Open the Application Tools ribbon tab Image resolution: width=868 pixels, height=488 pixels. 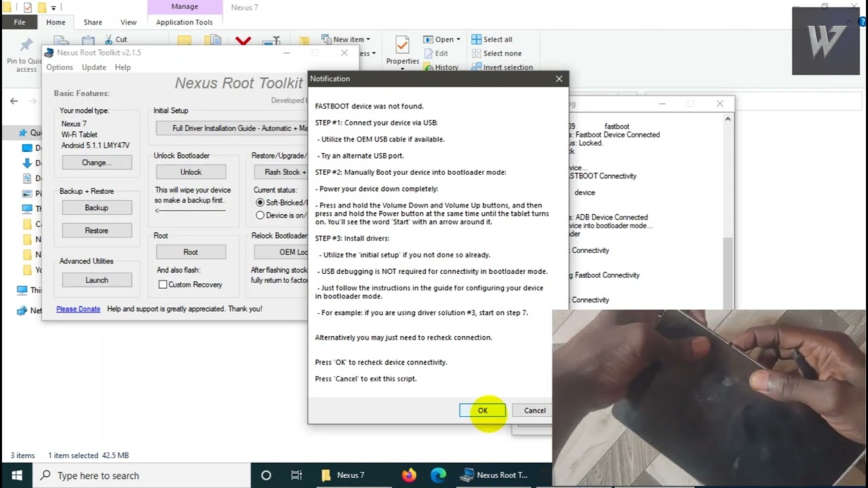184,22
